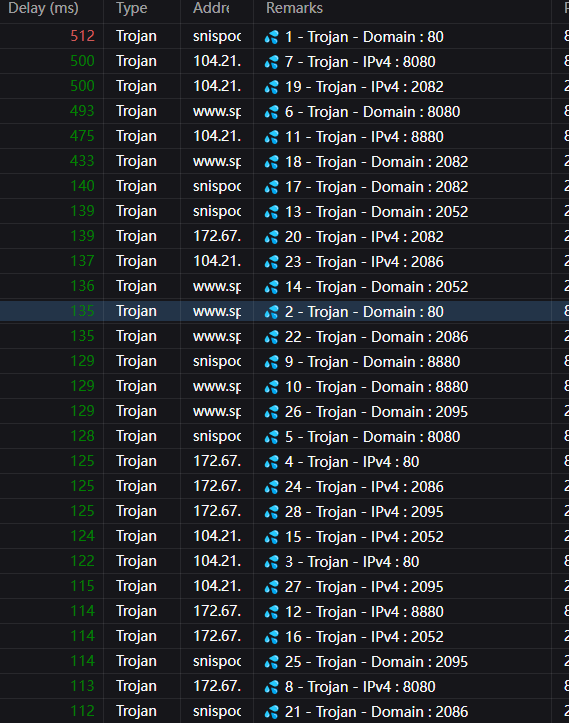Click the 122 delay value
Image resolution: width=569 pixels, height=723 pixels.
[x=83, y=561]
